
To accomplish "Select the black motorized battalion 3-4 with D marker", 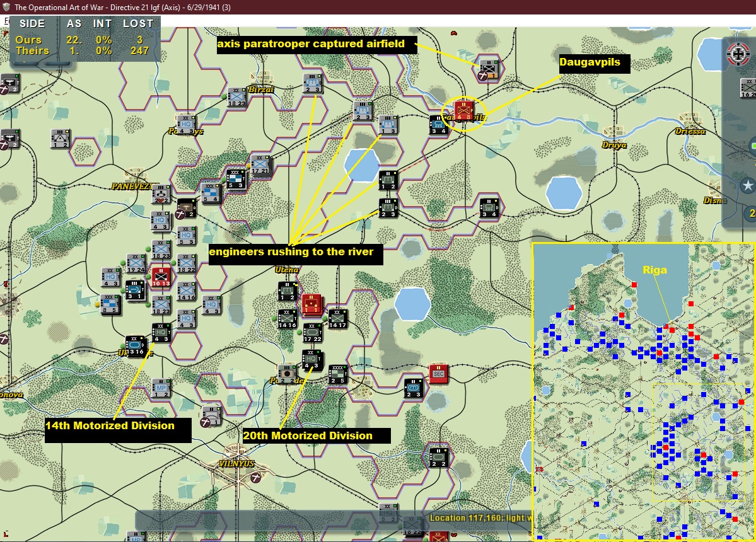I will click(489, 207).
